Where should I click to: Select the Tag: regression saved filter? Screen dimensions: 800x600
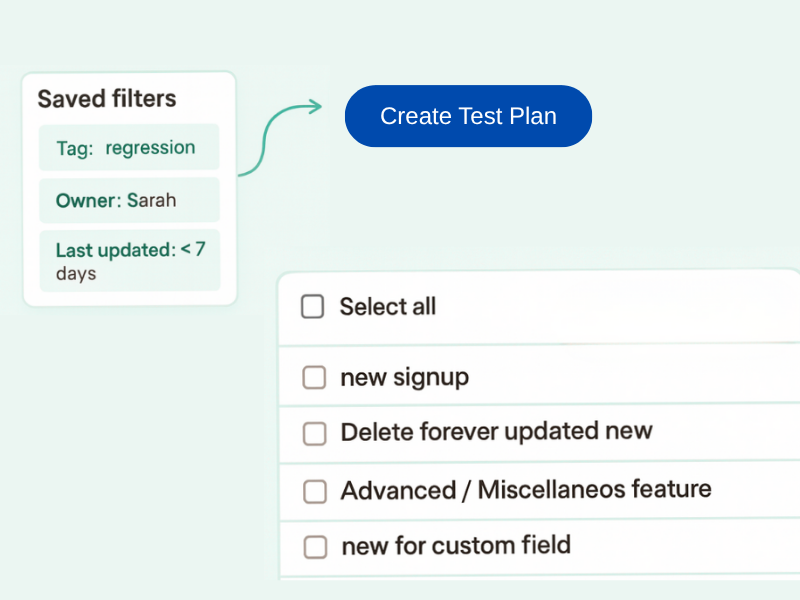[x=128, y=147]
